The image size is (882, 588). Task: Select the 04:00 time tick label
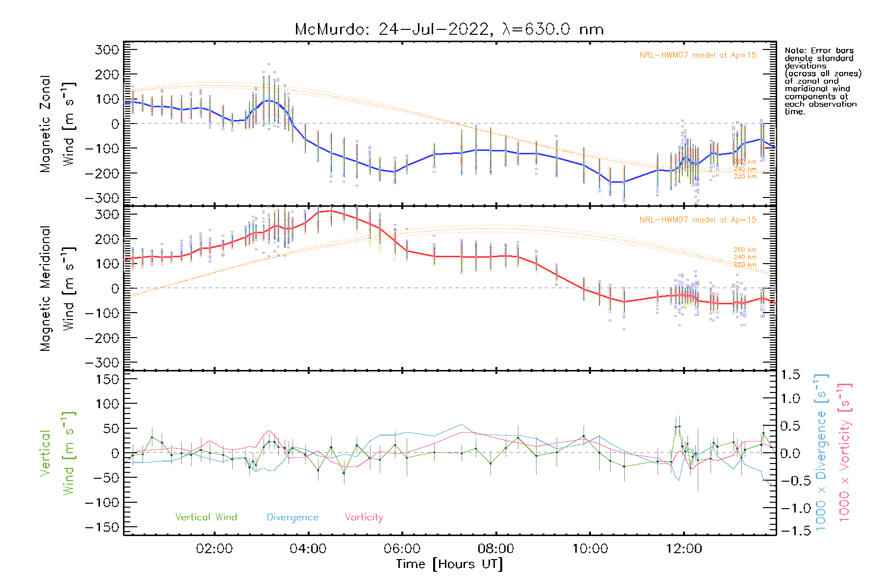coord(308,549)
